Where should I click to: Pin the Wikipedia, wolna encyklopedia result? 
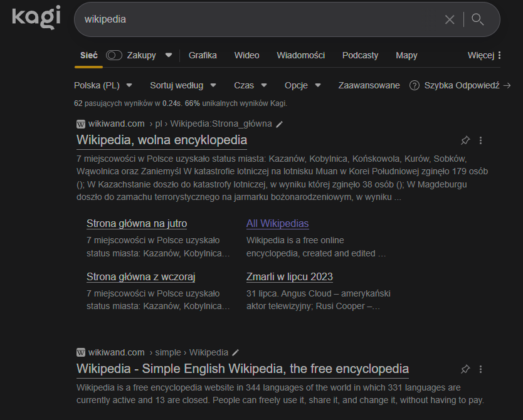click(x=465, y=140)
